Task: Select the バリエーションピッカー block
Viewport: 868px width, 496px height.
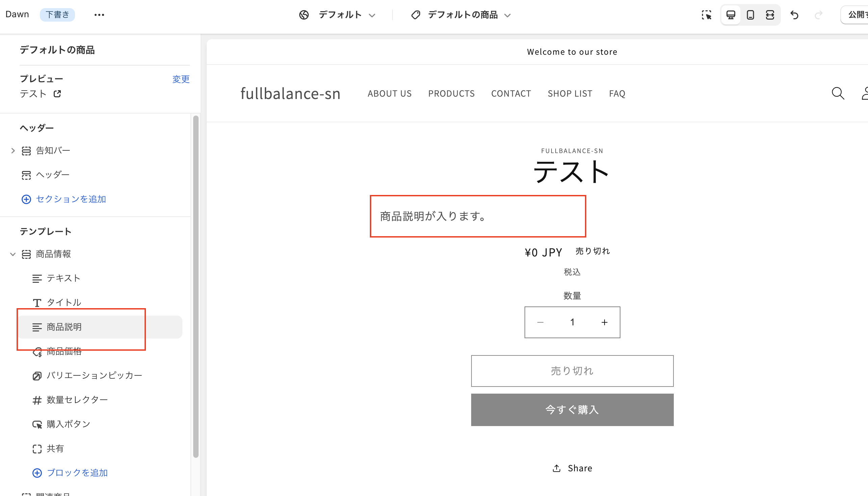Action: 94,375
